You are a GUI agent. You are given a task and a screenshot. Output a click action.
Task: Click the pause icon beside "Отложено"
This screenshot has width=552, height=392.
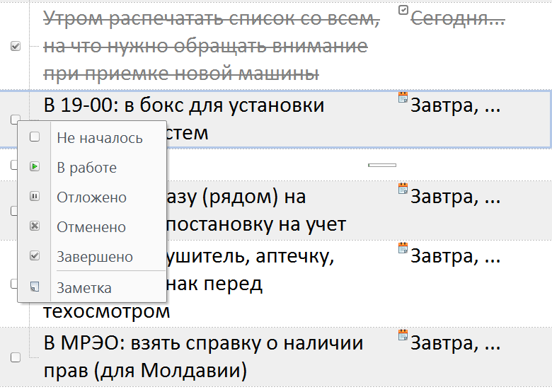click(35, 197)
